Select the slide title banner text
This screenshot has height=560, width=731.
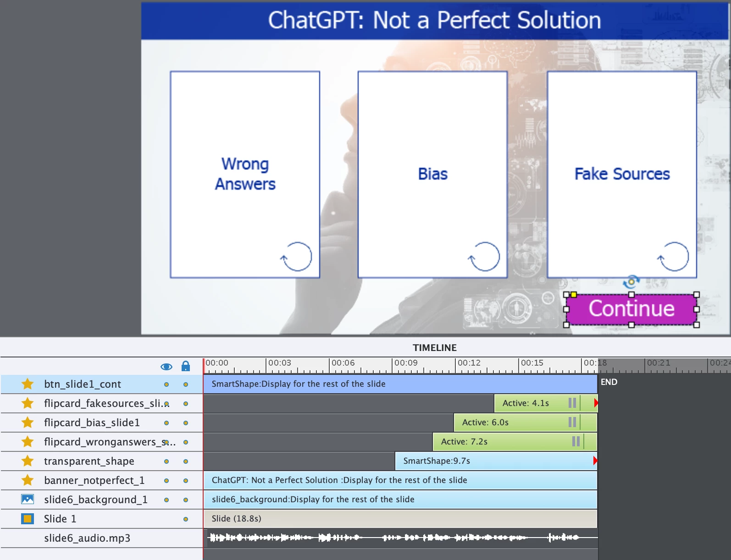pos(434,20)
